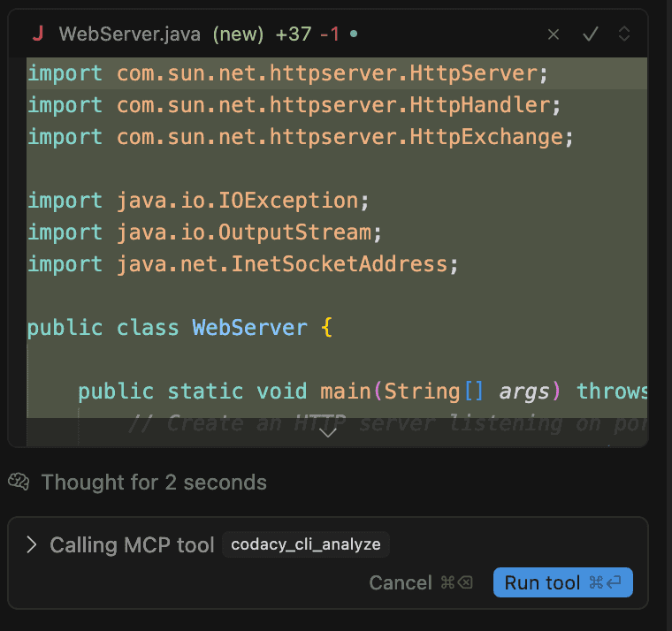Click the (new) file status label

pos(238,34)
